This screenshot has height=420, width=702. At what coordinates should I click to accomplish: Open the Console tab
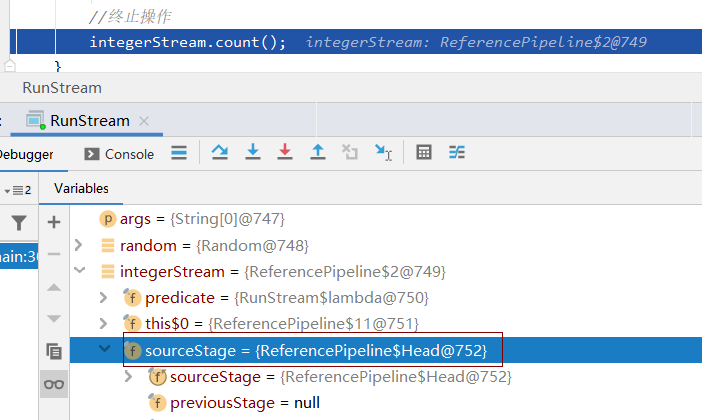click(119, 154)
